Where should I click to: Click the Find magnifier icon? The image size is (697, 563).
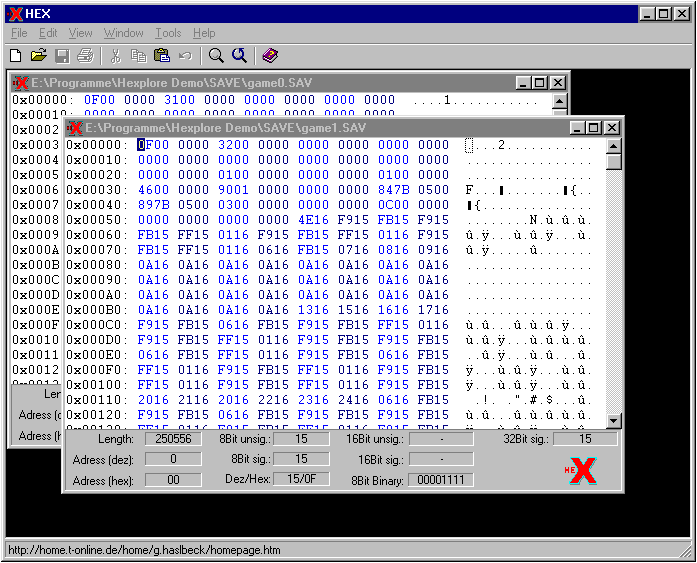[216, 56]
